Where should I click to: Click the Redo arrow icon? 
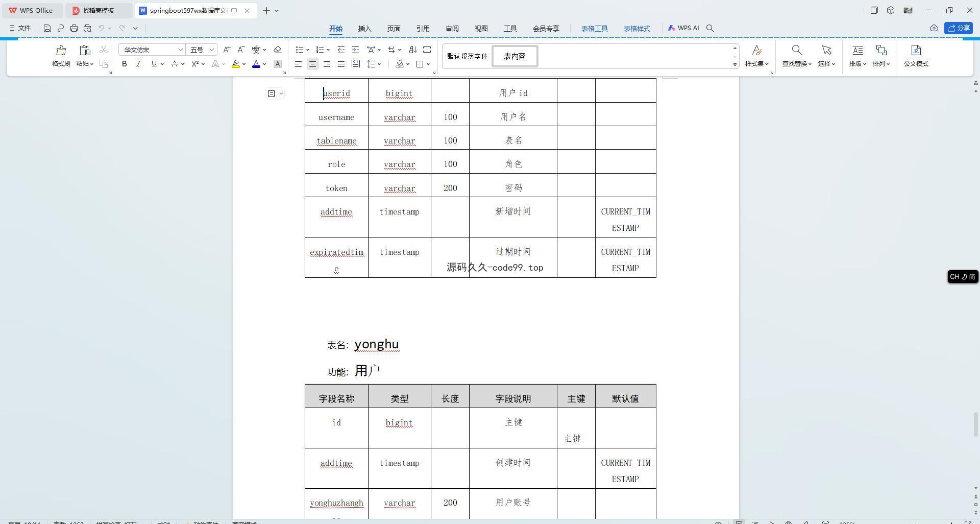[x=122, y=28]
